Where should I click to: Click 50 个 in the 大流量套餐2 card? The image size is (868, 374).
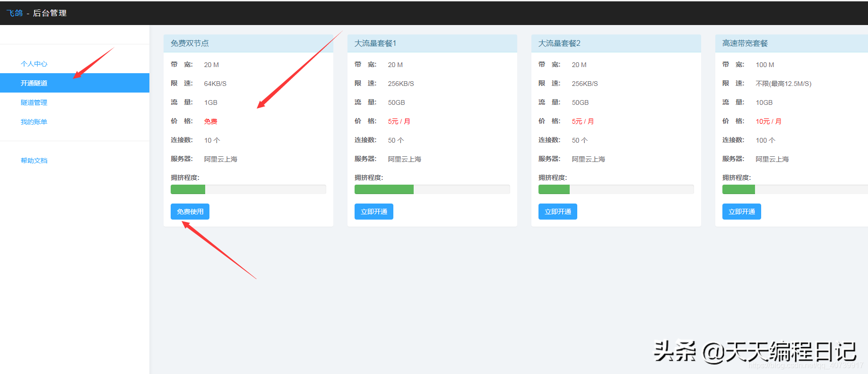580,140
